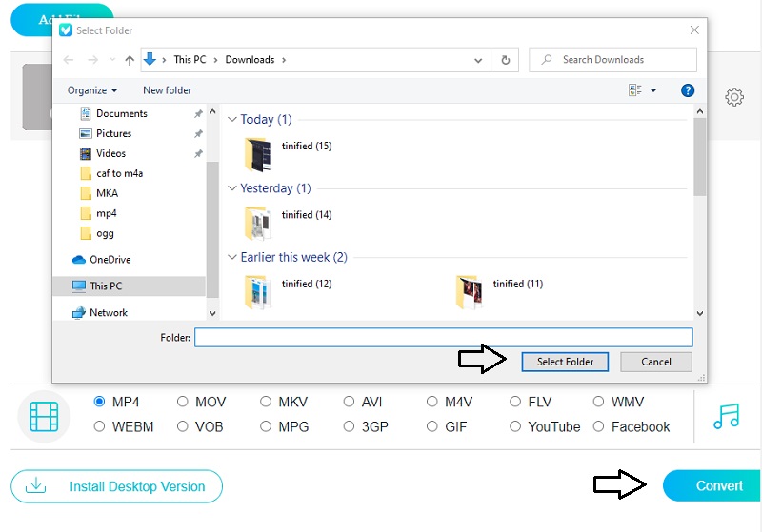Select the GIF output format
The image size is (762, 532).
coord(432,426)
